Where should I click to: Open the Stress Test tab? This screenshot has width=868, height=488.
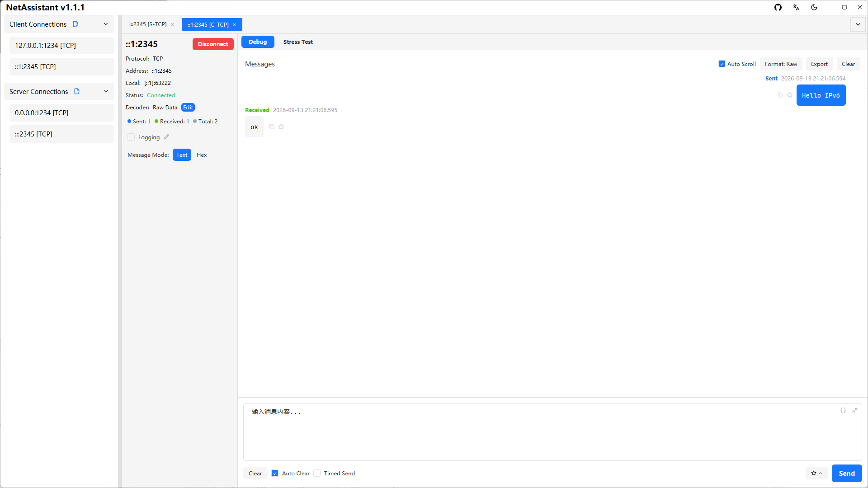[x=298, y=42]
